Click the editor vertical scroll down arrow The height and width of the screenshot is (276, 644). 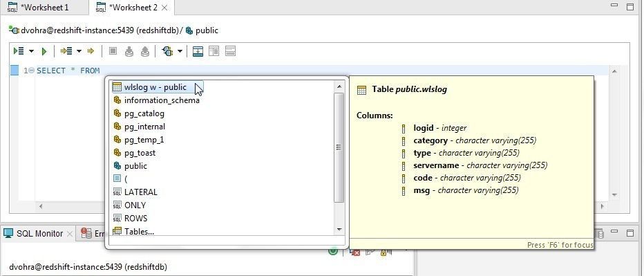[614, 195]
